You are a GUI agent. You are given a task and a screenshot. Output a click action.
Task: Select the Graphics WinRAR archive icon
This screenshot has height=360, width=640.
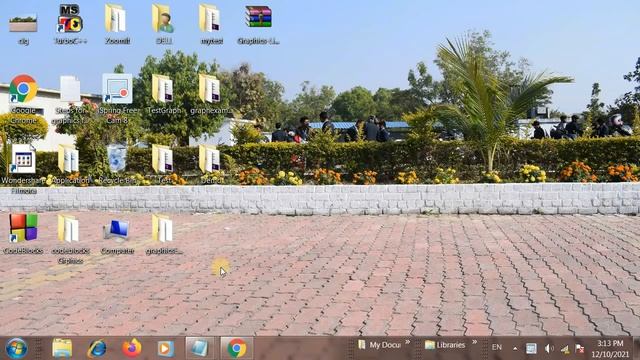tap(258, 17)
